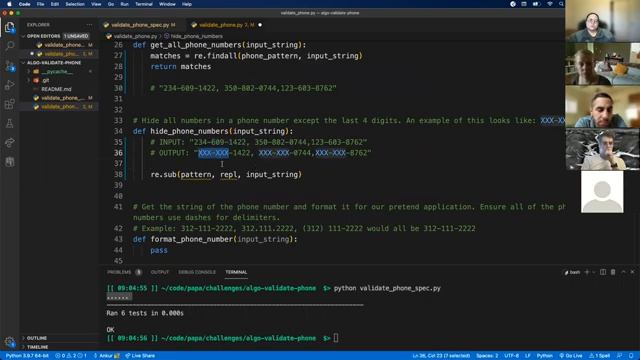Click the 1 UNSAVED badge in Open Editors
The height and width of the screenshot is (360, 640).
tap(76, 36)
